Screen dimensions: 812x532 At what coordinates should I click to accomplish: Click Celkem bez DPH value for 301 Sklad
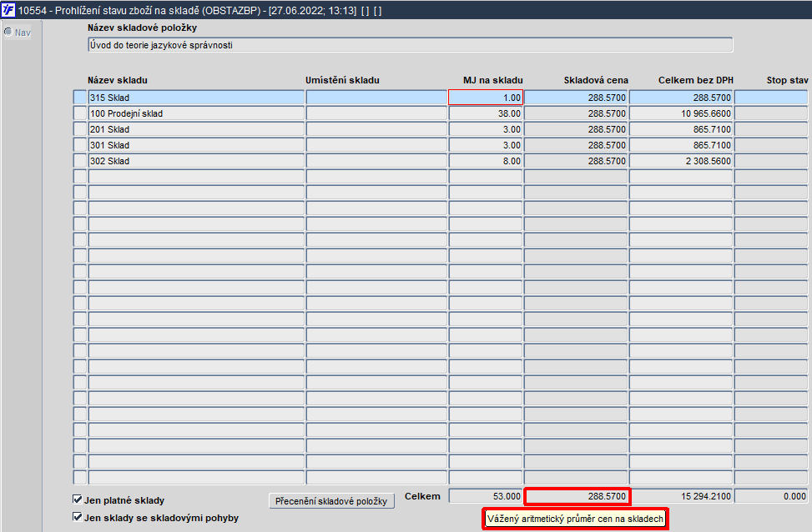pos(681,145)
